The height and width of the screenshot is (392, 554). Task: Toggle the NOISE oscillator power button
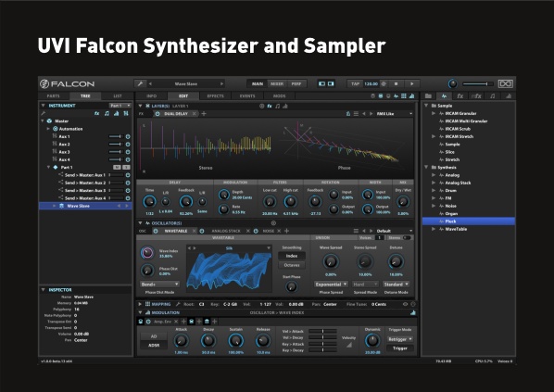256,231
